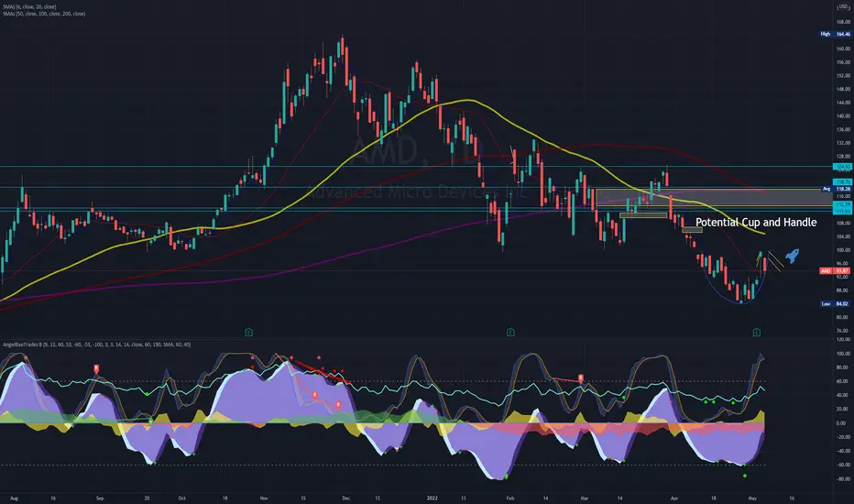Select the blue rocket emoji drawing

pos(792,256)
